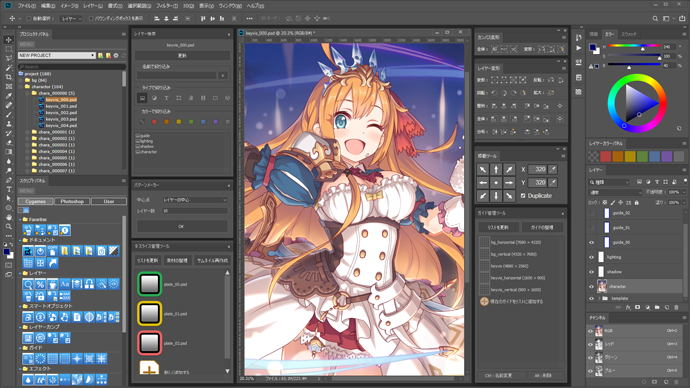
Task: Select the Brush tool
Action: (8, 115)
